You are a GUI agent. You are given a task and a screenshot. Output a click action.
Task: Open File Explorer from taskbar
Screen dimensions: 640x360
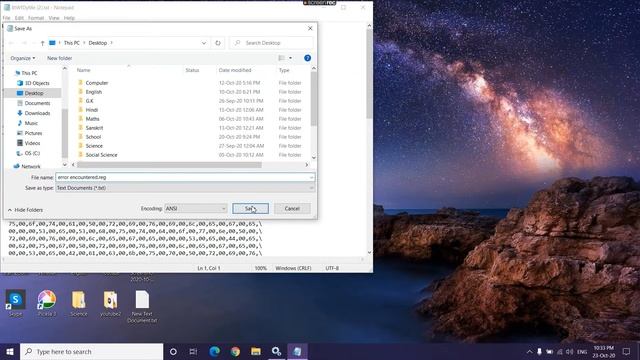[256, 351]
